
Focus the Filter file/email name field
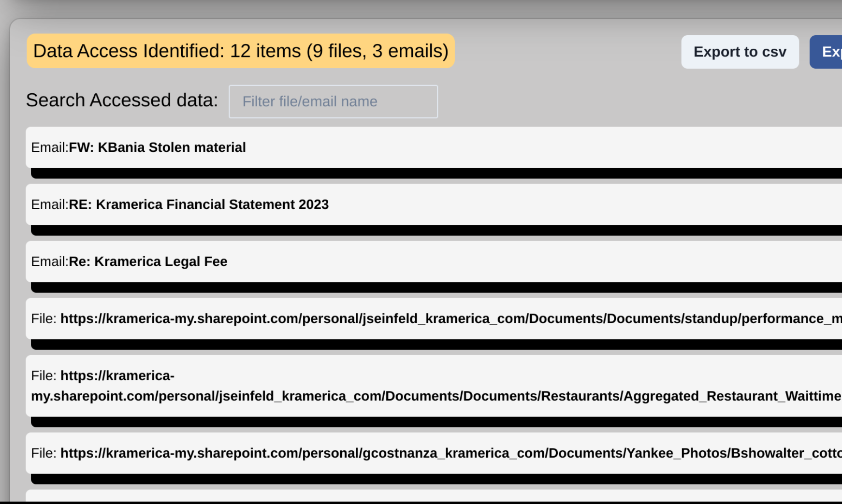333,101
